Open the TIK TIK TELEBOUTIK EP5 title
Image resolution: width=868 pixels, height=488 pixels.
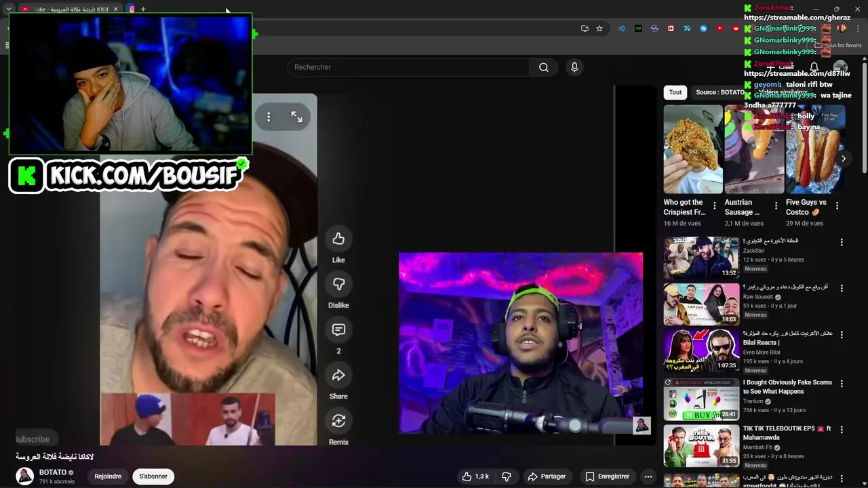click(787, 433)
